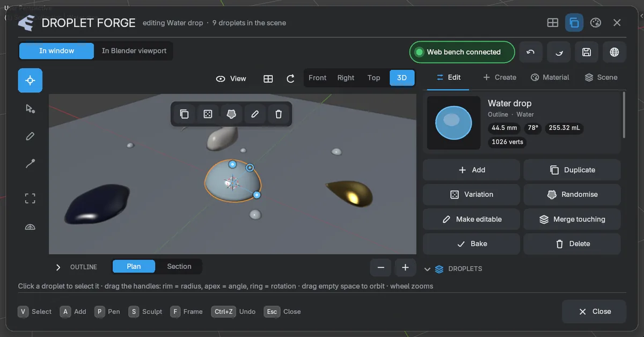Select the gold droplet in viewport

coord(350,193)
